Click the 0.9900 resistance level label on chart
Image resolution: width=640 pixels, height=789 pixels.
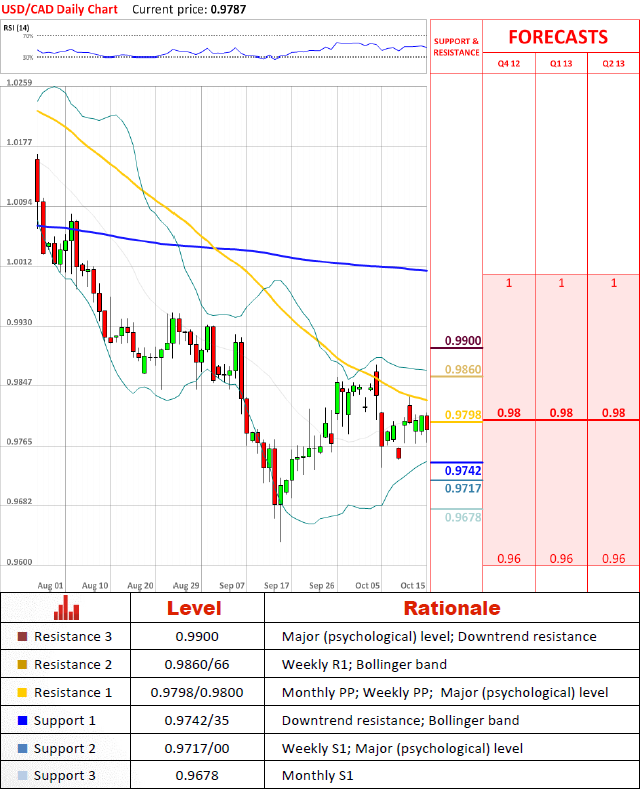point(463,341)
